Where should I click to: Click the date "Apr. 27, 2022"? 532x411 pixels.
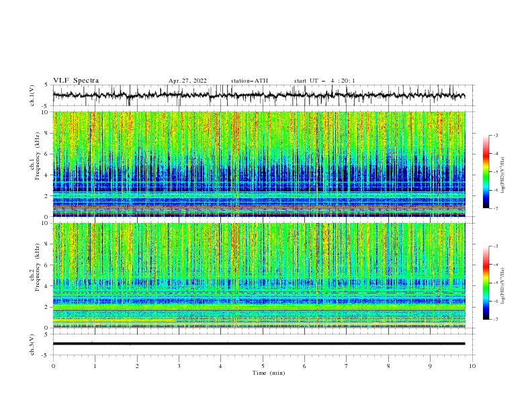click(x=187, y=81)
